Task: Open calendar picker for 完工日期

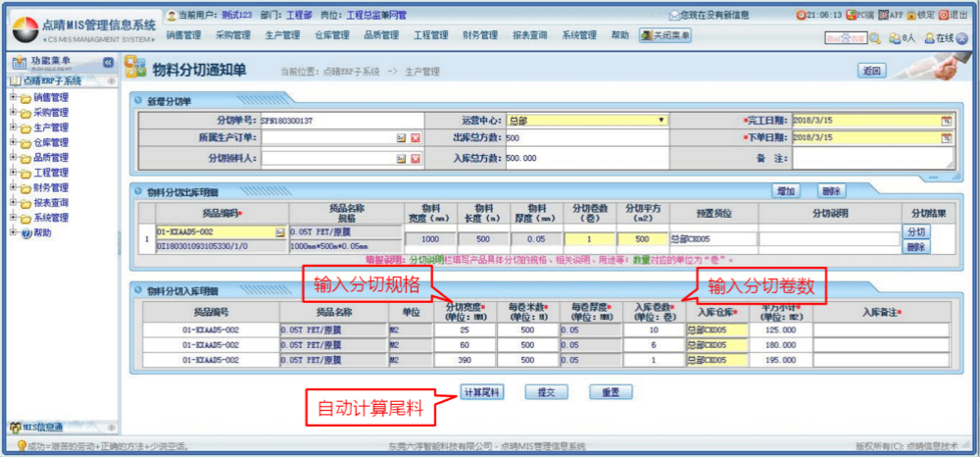Action: (x=947, y=121)
